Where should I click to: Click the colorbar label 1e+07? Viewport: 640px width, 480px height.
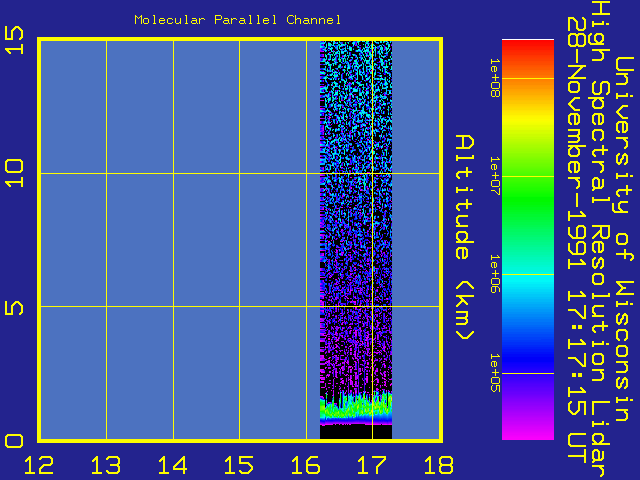495,176
